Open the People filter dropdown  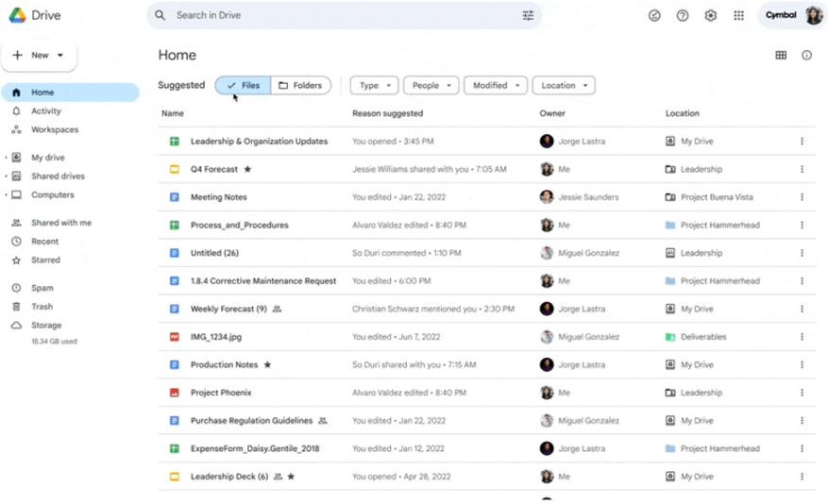[x=431, y=86]
